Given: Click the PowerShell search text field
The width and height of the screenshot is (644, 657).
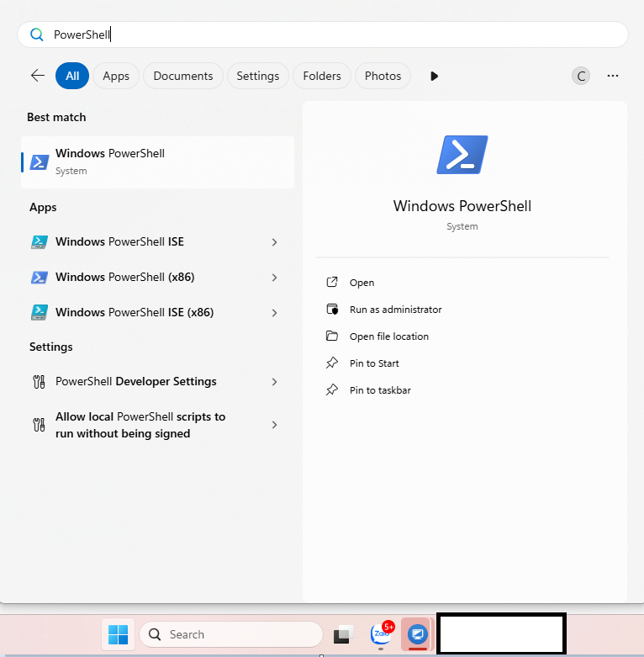Looking at the screenshot, I should (322, 34).
